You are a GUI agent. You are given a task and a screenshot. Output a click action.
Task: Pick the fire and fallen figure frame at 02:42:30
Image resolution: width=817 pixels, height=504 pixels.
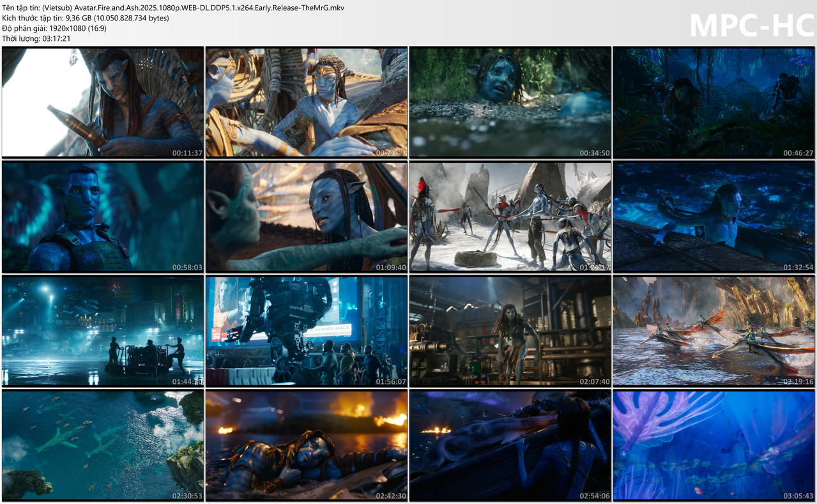[x=307, y=445]
